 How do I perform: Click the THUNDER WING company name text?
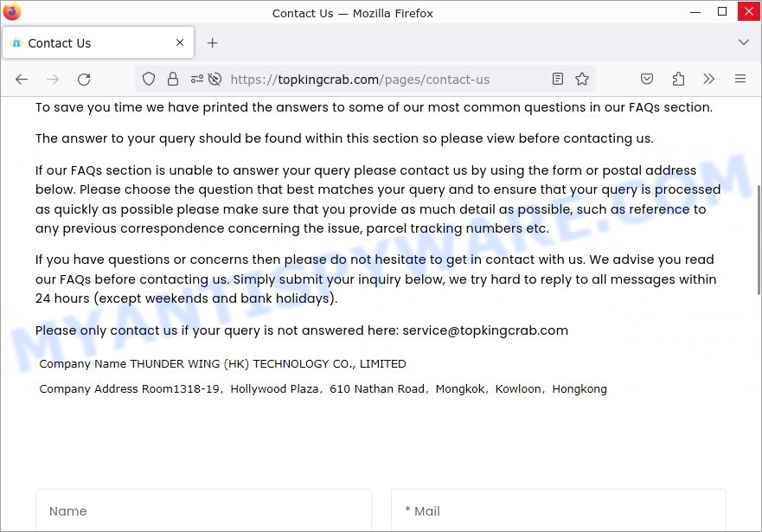(x=268, y=364)
